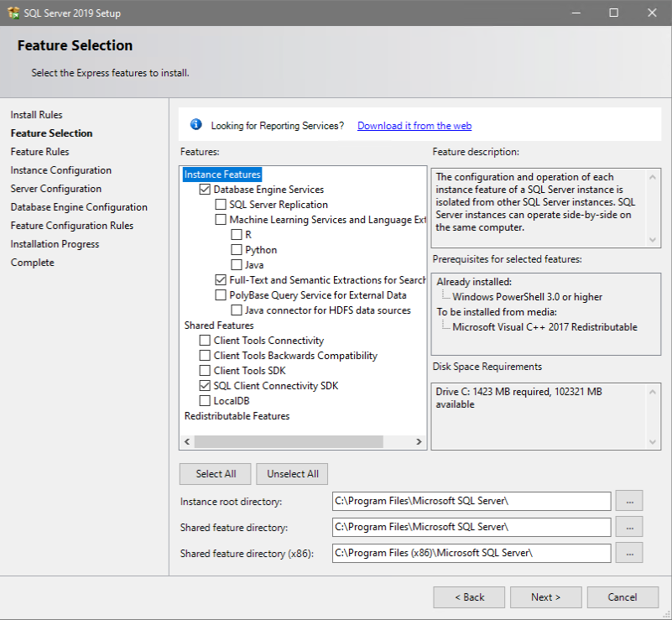
Task: Click the Drive C disk space text
Action: [x=519, y=398]
